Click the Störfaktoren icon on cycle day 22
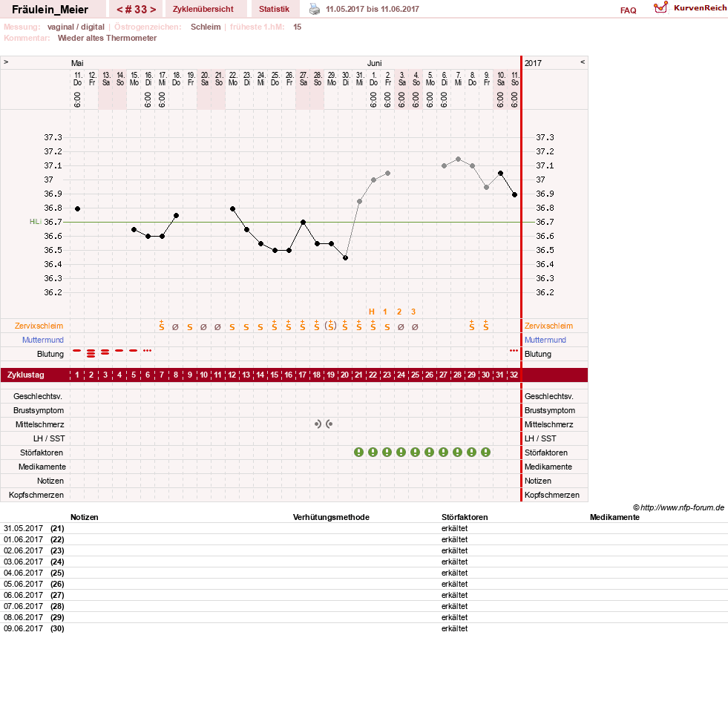Viewport: 728px width, 724px height. [x=373, y=452]
